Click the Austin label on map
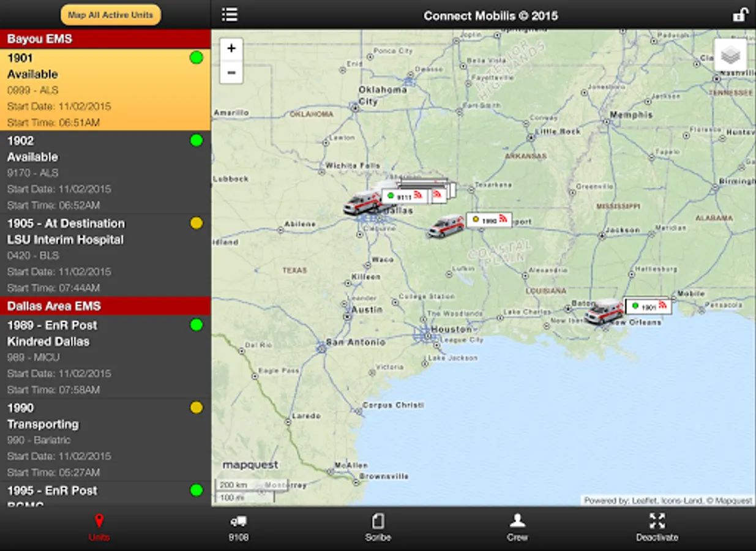The width and height of the screenshot is (756, 551). coord(367,310)
